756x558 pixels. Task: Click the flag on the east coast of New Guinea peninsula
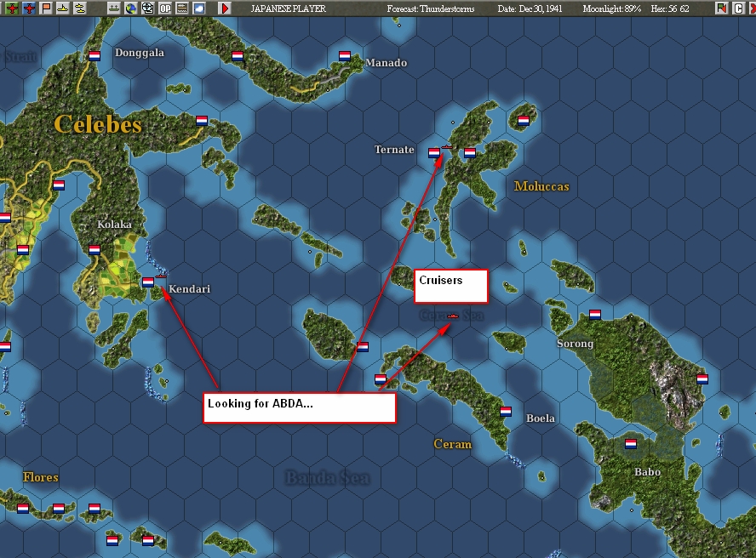[702, 379]
